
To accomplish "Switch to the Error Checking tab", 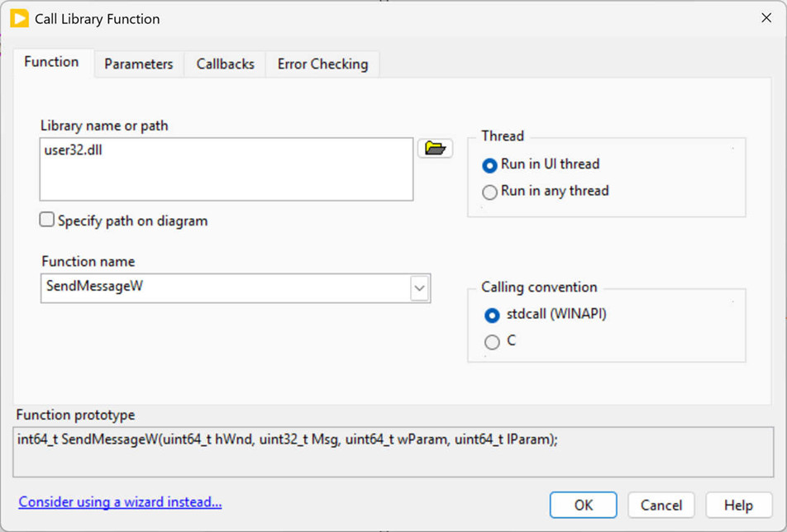I will 322,64.
